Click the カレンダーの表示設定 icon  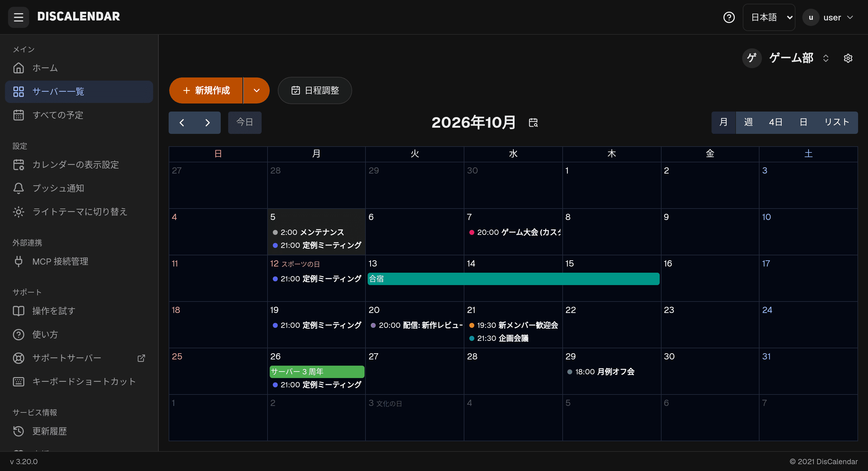click(x=19, y=165)
